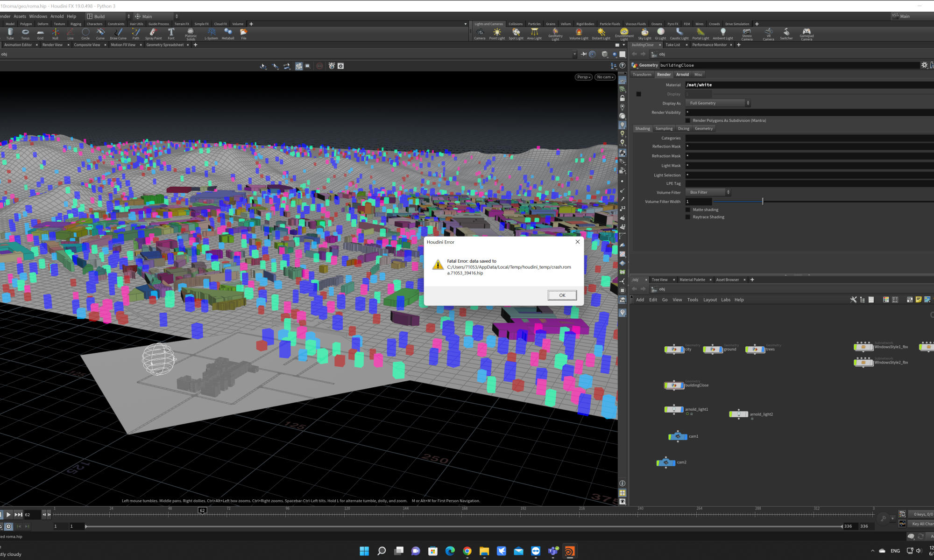
Task: Enable Raytrace Shading checkbox
Action: [688, 217]
